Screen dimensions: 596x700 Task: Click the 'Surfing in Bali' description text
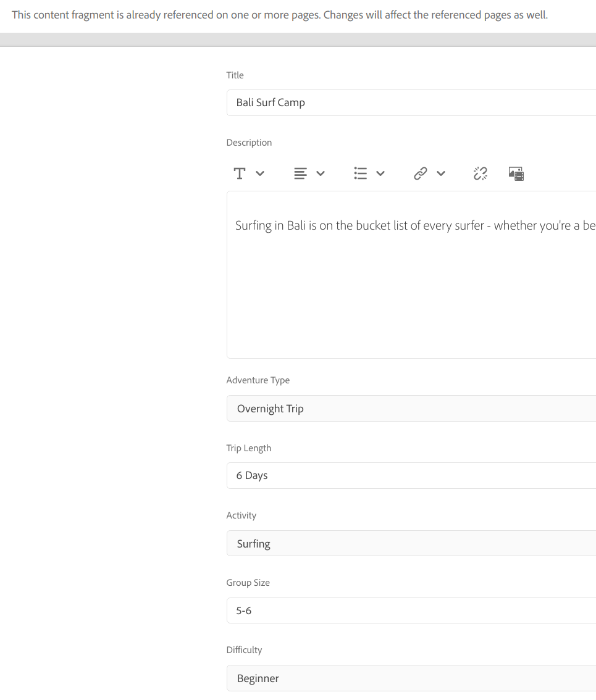pos(416,225)
